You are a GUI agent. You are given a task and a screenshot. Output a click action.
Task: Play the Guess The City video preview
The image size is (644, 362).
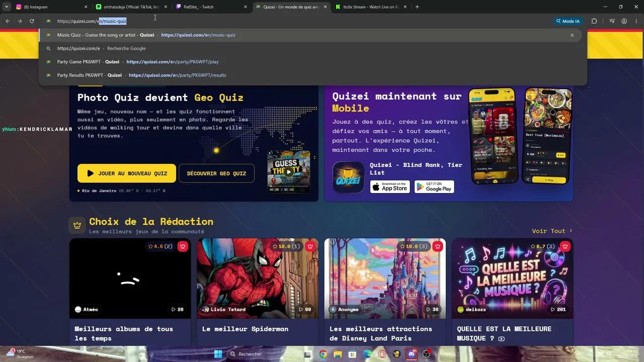tap(289, 171)
